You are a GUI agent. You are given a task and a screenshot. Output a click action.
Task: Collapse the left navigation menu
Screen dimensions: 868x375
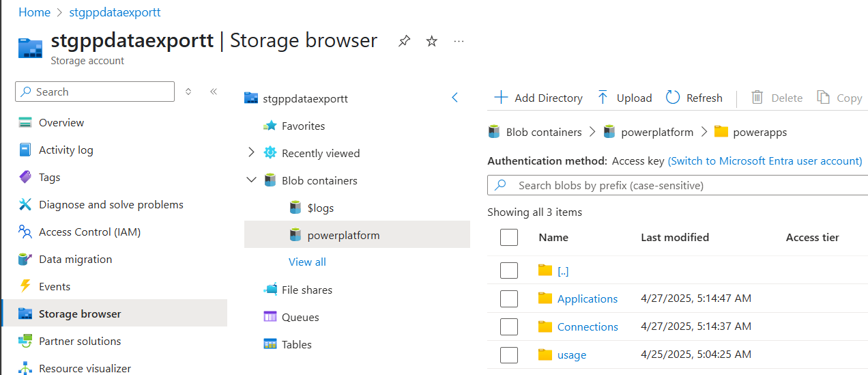point(214,92)
